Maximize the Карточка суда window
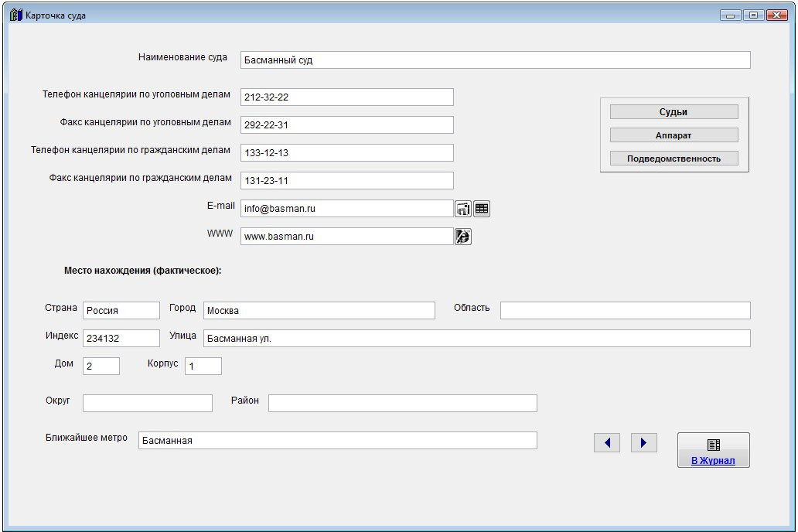This screenshot has width=798, height=532. [x=753, y=15]
